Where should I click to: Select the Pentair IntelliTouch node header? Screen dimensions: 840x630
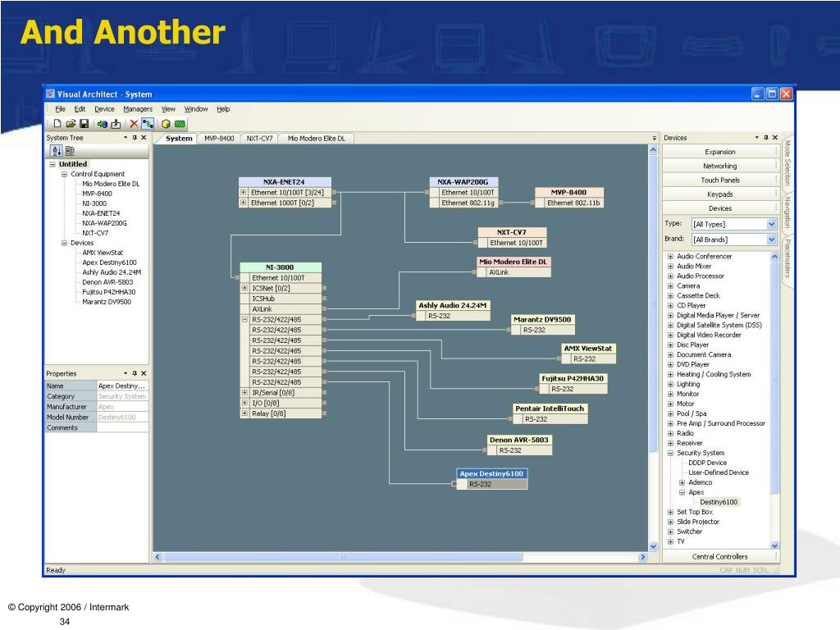(550, 409)
